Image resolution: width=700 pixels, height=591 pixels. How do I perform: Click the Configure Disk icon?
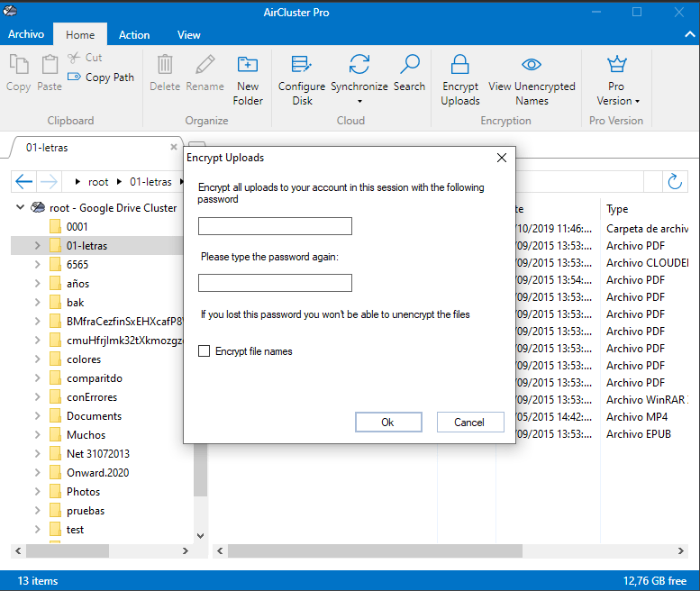tap(302, 66)
